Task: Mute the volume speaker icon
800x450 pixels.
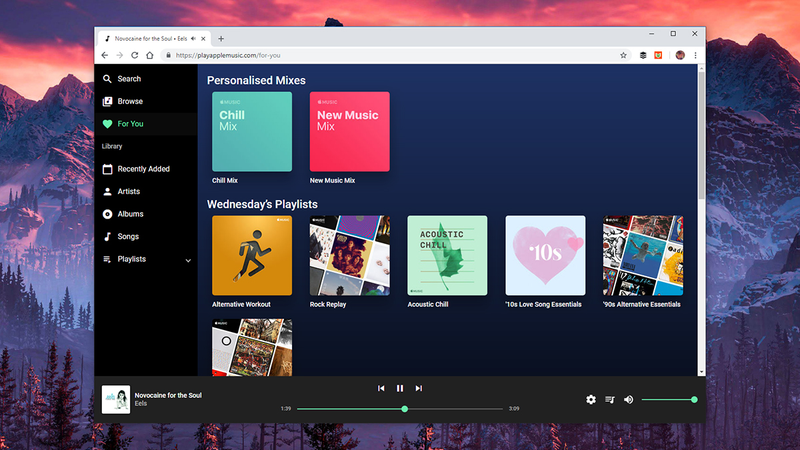Action: click(629, 399)
